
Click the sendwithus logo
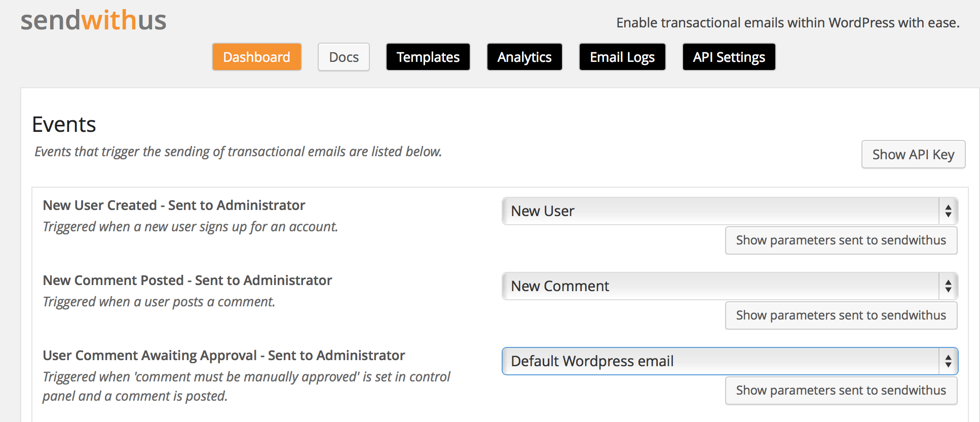tap(93, 20)
